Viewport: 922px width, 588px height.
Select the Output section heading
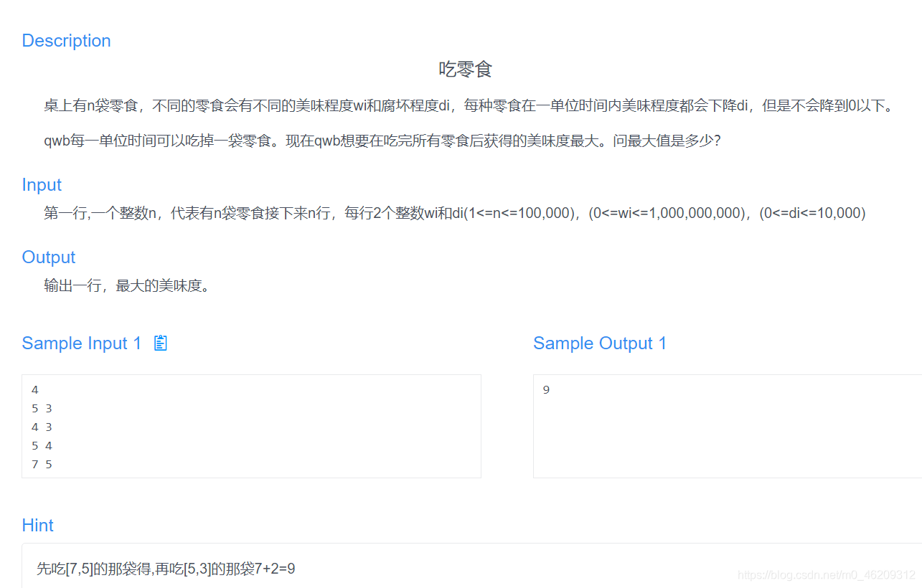(49, 257)
